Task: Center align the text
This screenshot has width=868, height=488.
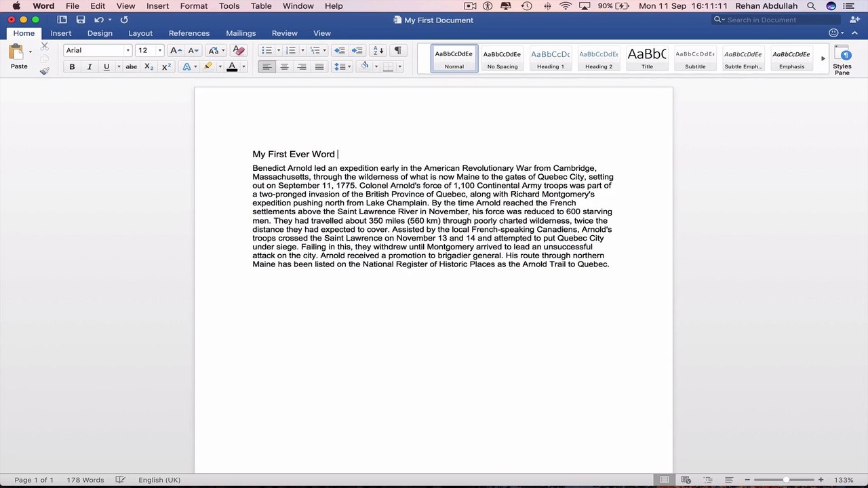Action: tap(284, 66)
